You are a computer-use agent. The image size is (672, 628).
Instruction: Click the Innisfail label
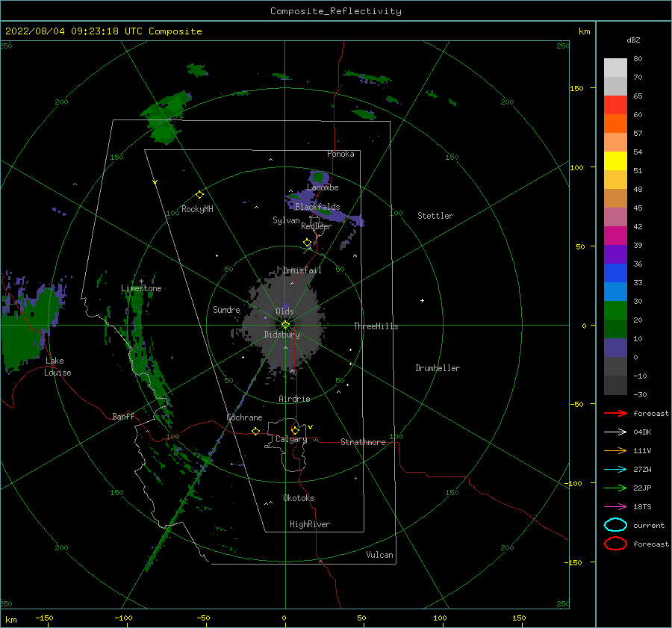(302, 270)
